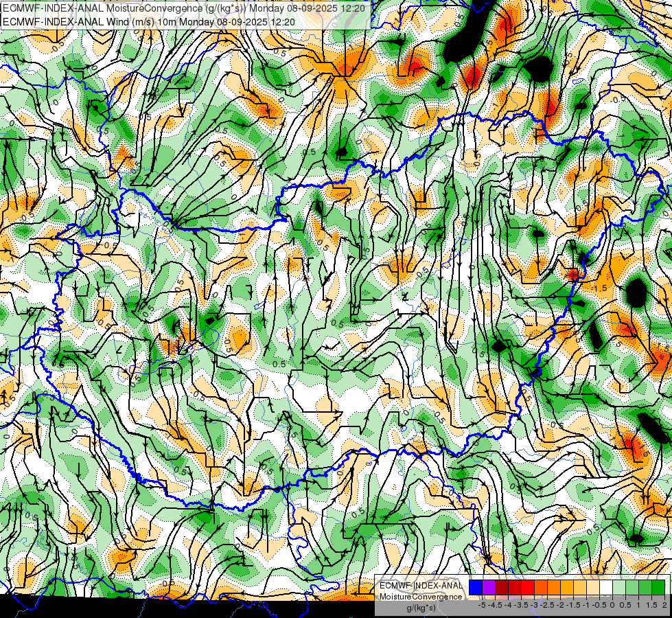Click the '-5' value on the legend scale
The height and width of the screenshot is (618, 672).
482,605
